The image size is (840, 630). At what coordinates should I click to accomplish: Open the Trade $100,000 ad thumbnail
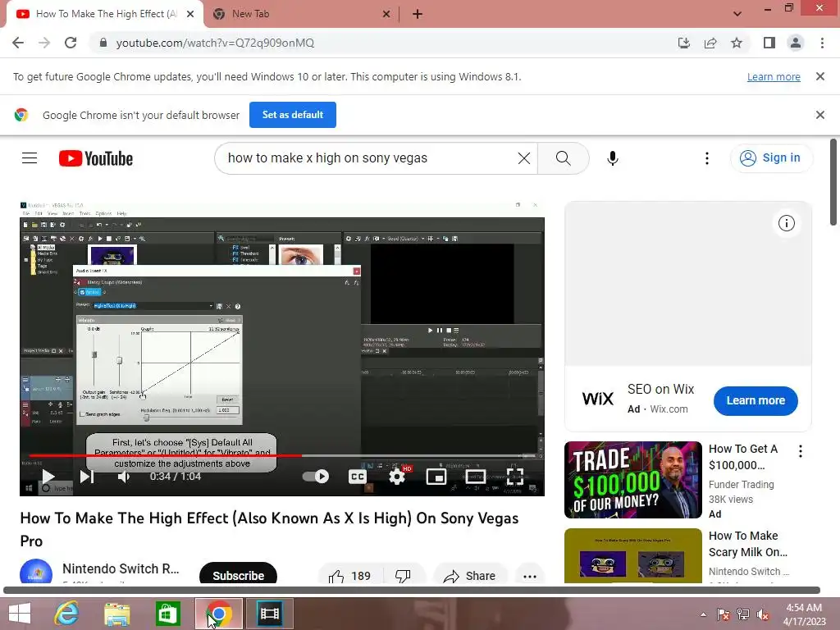pos(632,479)
